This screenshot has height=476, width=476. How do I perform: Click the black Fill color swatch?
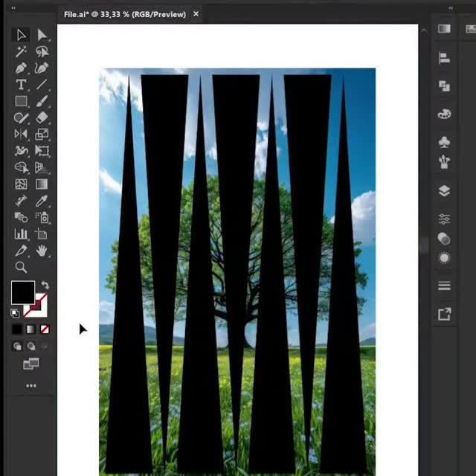click(x=22, y=292)
